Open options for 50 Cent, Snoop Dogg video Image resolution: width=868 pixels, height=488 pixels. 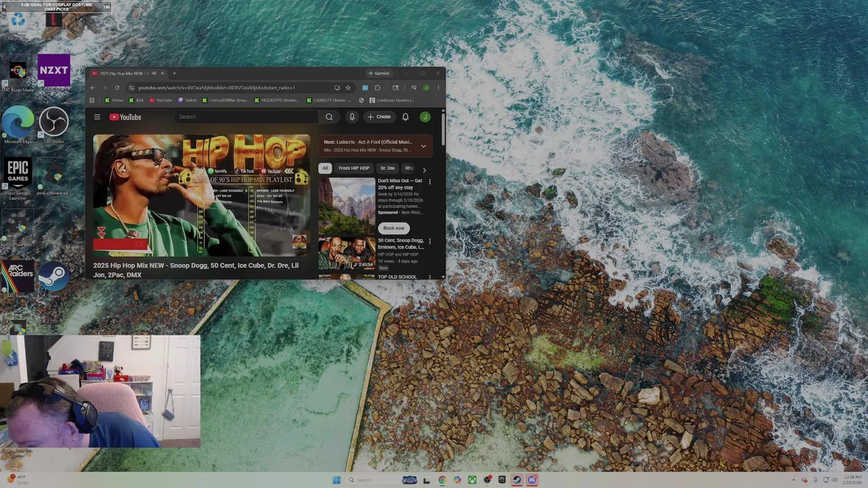[x=429, y=241]
